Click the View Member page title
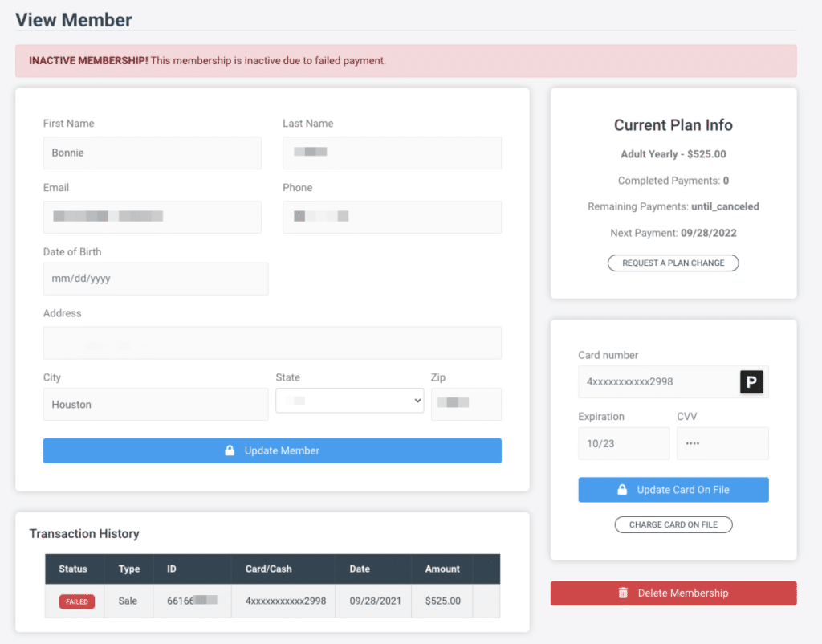Viewport: 822px width, 644px height. (x=74, y=20)
